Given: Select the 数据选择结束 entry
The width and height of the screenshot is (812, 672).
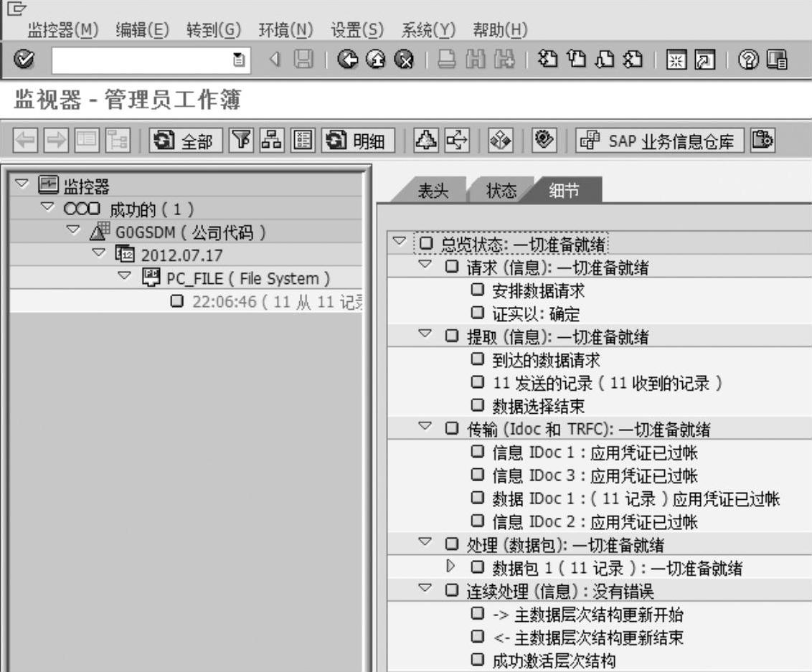Looking at the screenshot, I should (538, 406).
